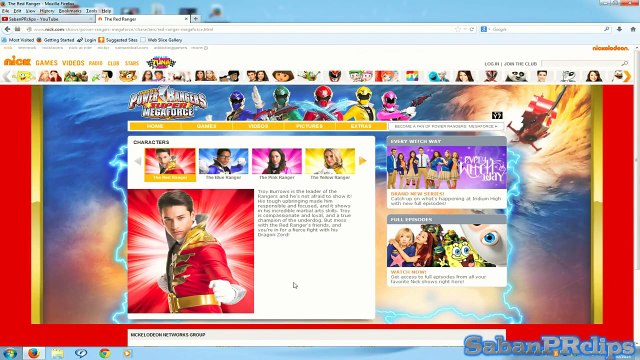Click RADIO in the Nick header

[x=96, y=63]
